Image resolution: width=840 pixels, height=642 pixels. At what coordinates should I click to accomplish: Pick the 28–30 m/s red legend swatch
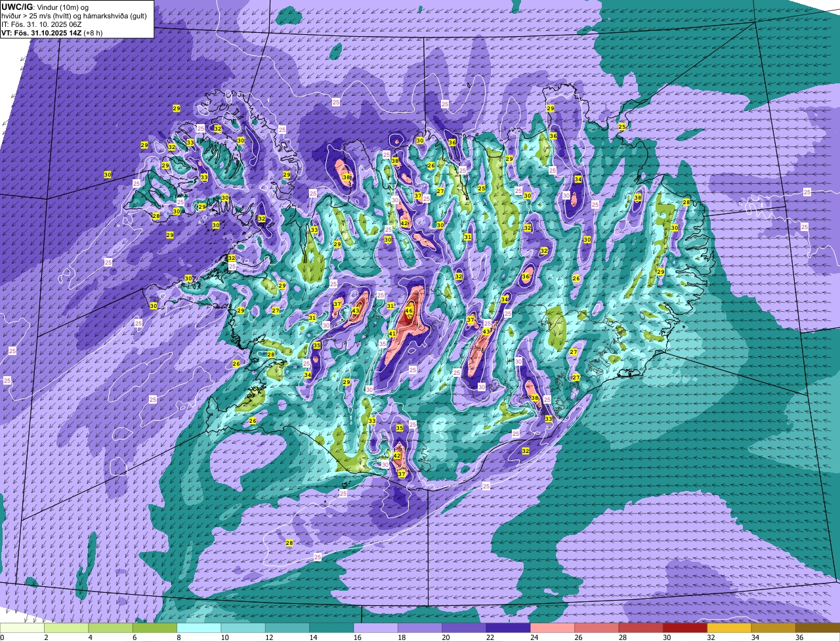pos(640,628)
